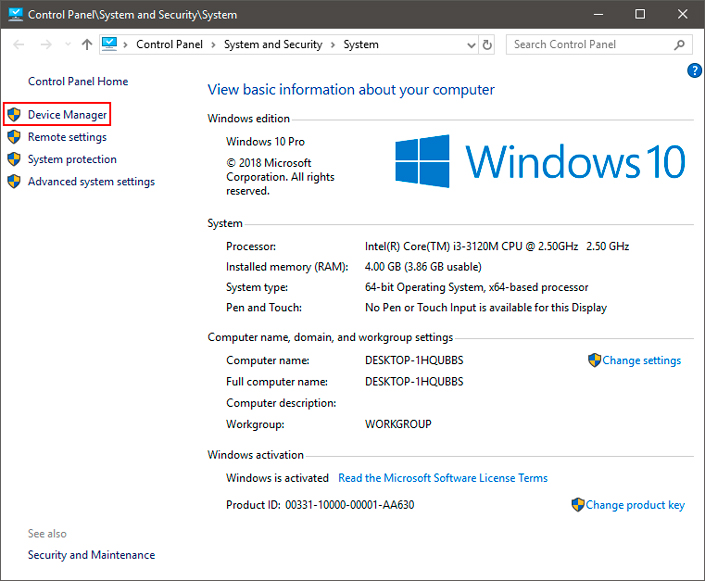Maximize the System window
This screenshot has height=581, width=705.
click(640, 14)
